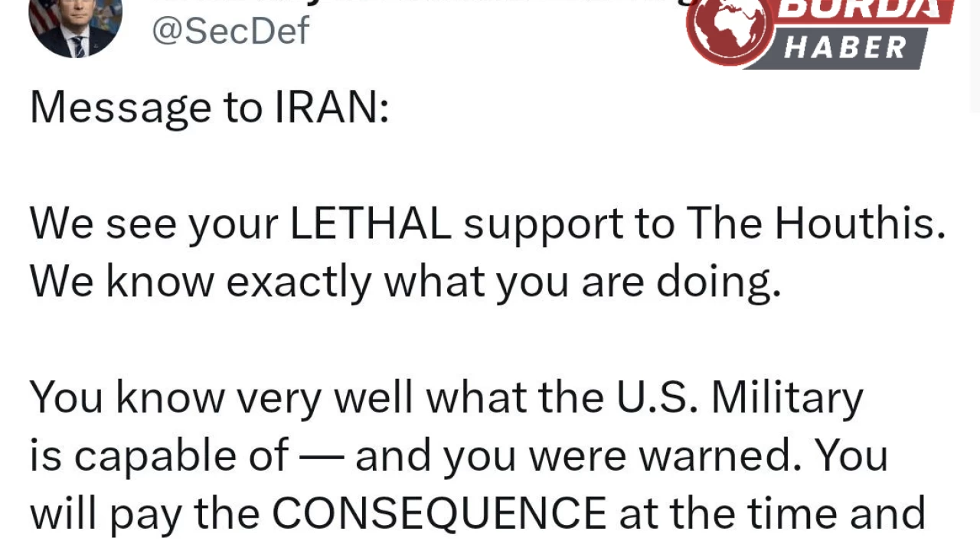Click the phrase 'is capable of'
The height and width of the screenshot is (551, 980).
point(159,456)
